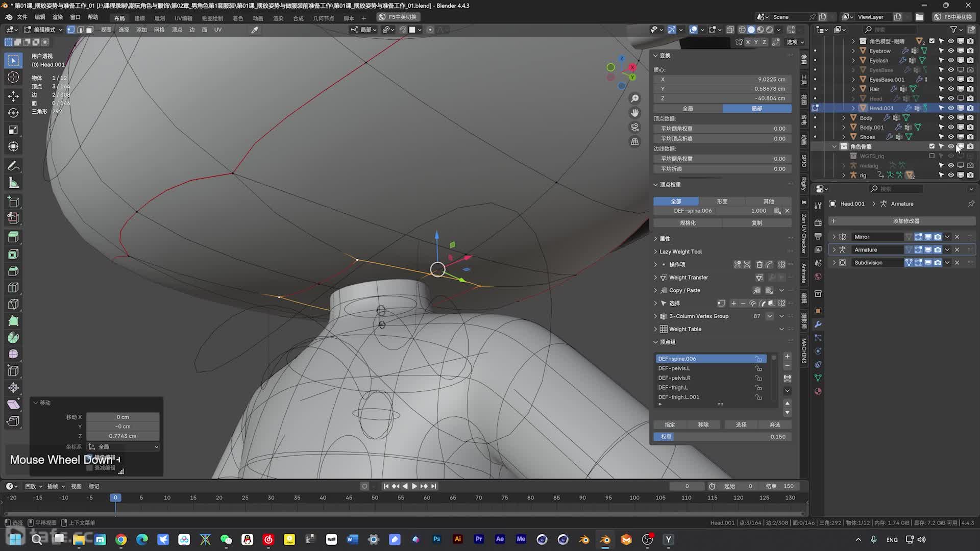
Task: Toggle lock on DEF-spine.006 vertex group
Action: click(x=759, y=359)
